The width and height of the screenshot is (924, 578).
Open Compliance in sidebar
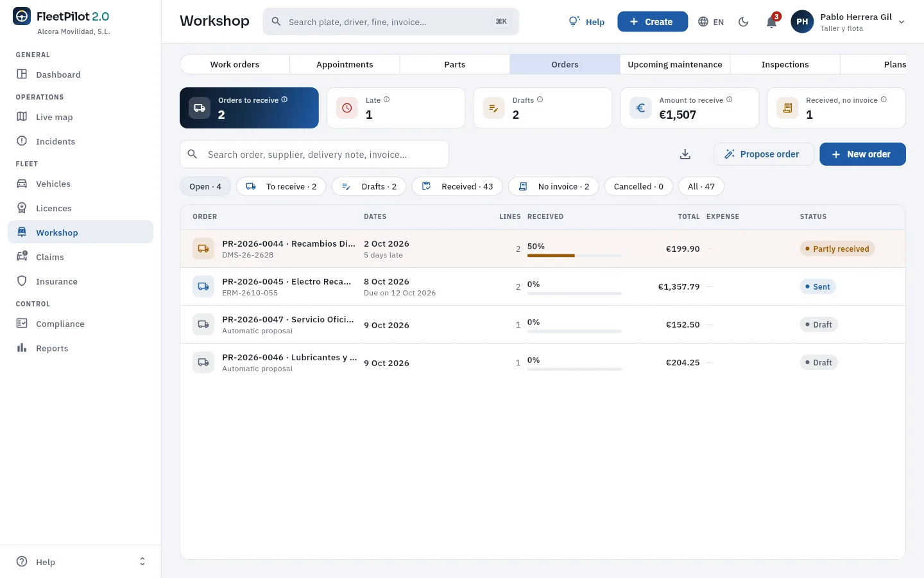coord(80,324)
